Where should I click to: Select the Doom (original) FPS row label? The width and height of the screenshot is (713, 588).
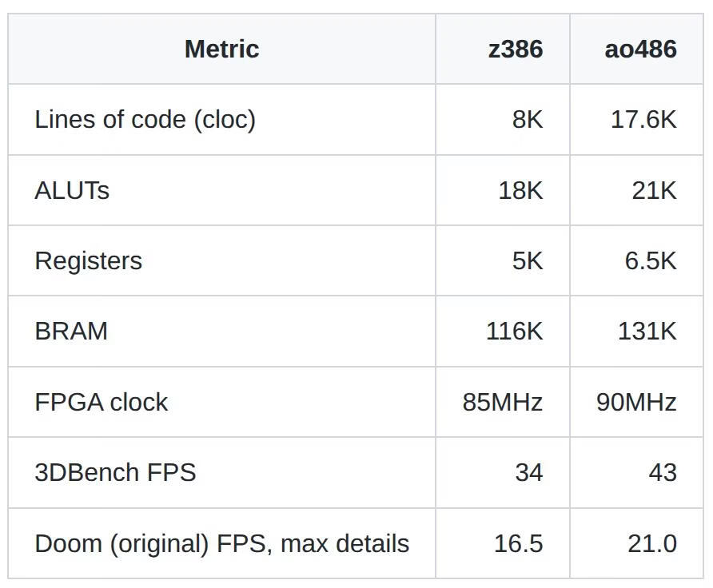222,544
